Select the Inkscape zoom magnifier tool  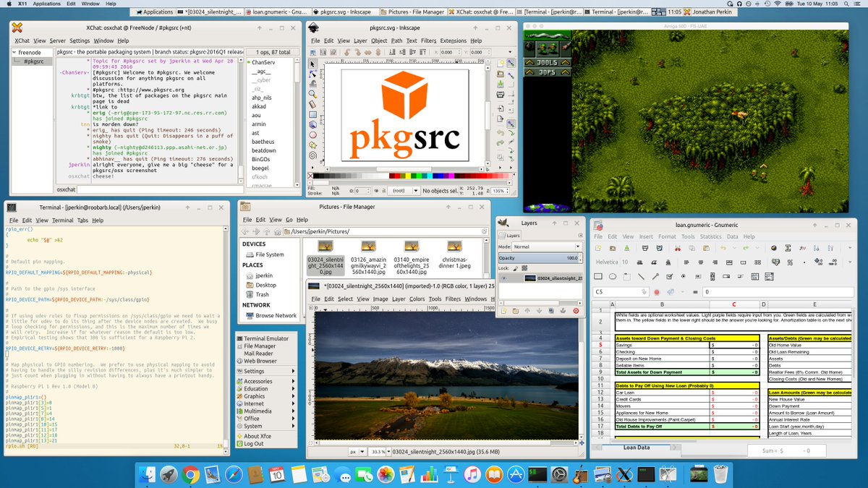pyautogui.click(x=312, y=93)
